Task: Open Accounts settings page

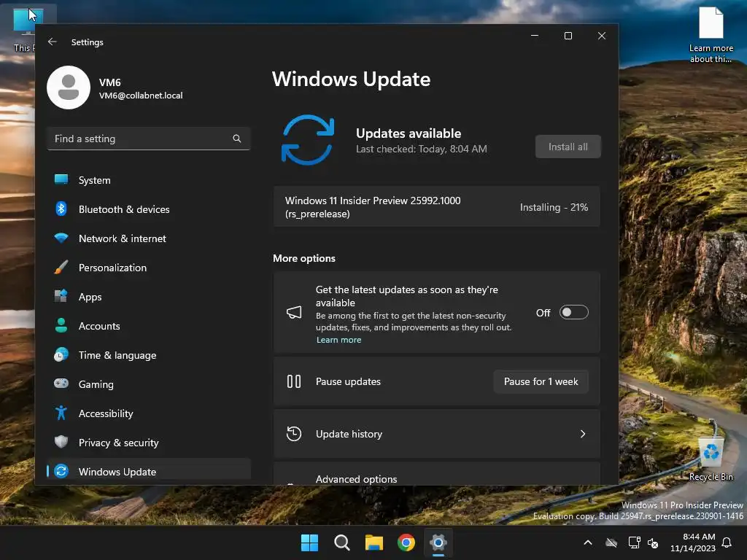Action: [x=149, y=326]
